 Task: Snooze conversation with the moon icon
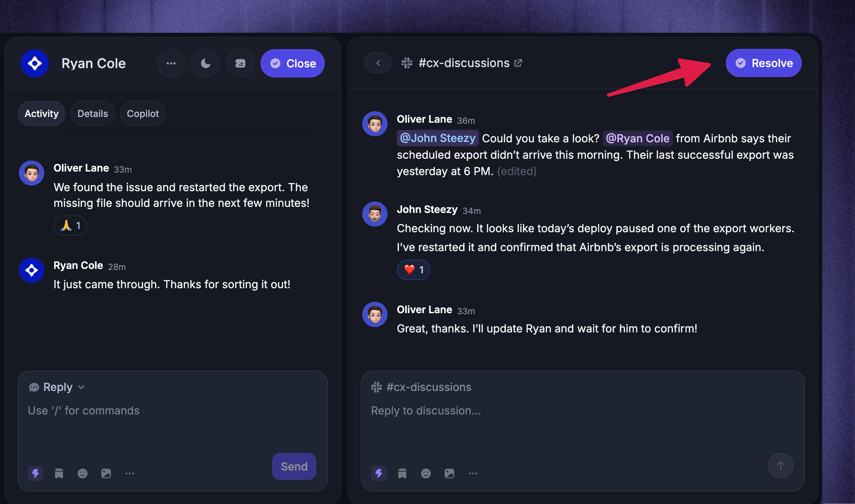click(x=206, y=63)
